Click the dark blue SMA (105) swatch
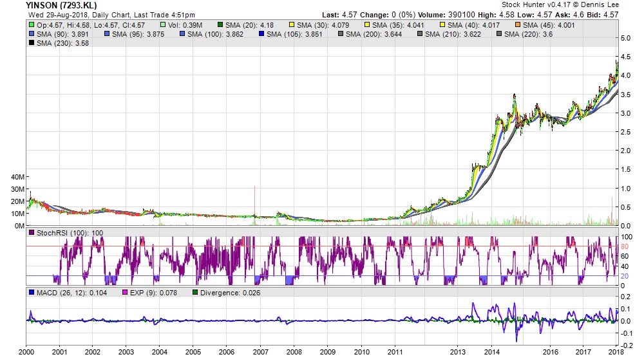Viewport: 644px width, 359px height. (x=261, y=34)
